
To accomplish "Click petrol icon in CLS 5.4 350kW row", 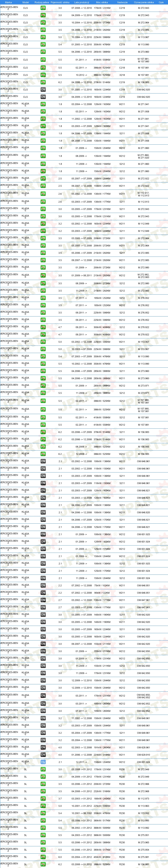I will [x=43, y=44].
